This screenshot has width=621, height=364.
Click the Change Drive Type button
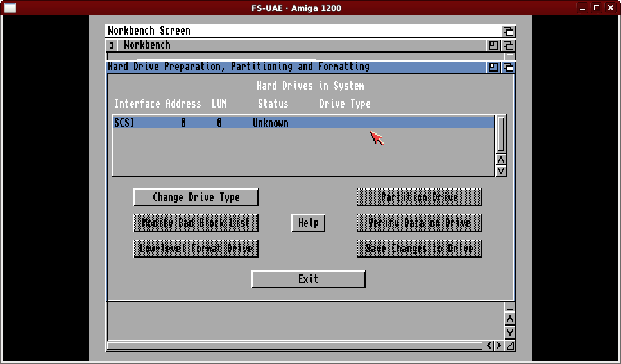point(196,197)
